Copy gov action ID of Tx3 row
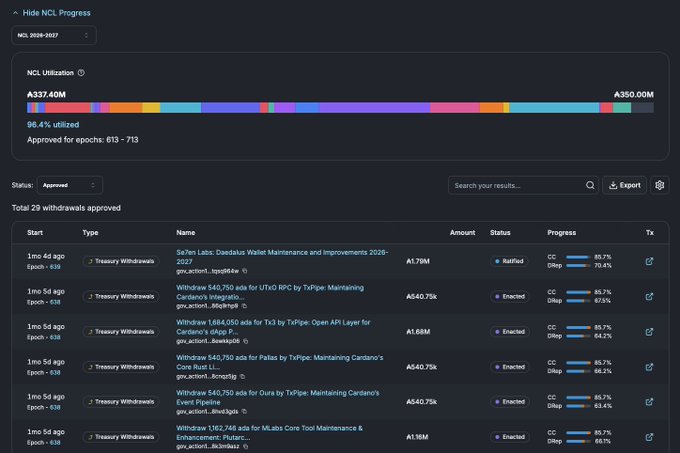The height and width of the screenshot is (453, 680). [245, 341]
